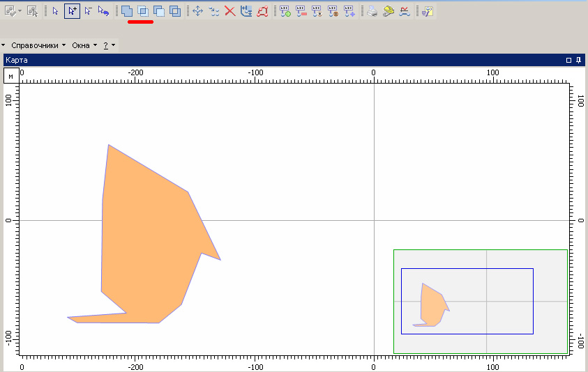Screen dimensions: 588x372
Task: Click the union polygons icon
Action: pyautogui.click(x=126, y=11)
